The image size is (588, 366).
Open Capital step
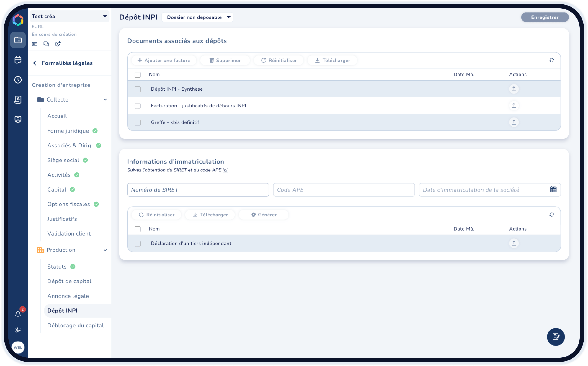click(x=57, y=189)
